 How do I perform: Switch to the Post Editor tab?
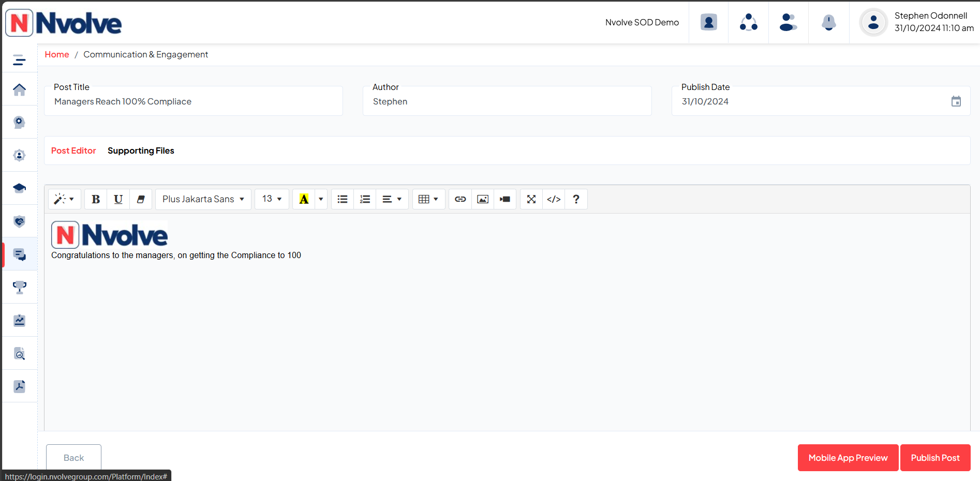[73, 151]
